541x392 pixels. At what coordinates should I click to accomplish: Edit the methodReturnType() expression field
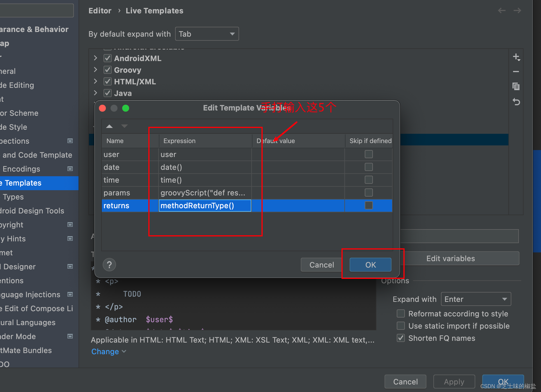tap(205, 206)
